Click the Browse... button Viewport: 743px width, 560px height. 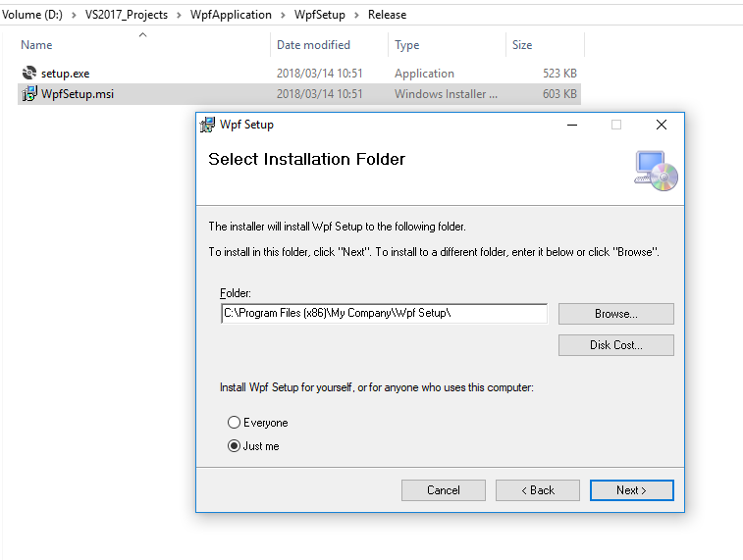pyautogui.click(x=615, y=314)
